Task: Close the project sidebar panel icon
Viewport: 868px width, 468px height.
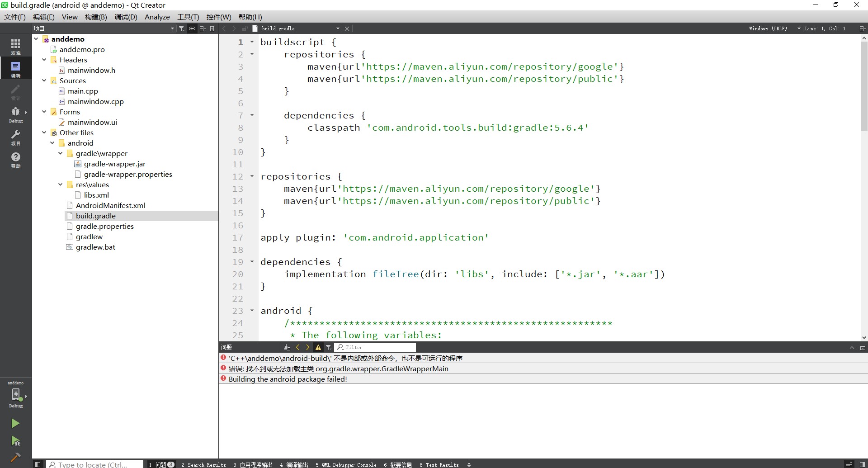Action: tap(212, 28)
